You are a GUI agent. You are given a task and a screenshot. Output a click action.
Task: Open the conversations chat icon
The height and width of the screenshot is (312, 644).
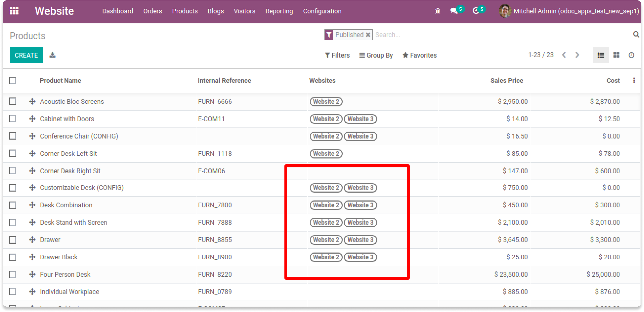coord(454,11)
